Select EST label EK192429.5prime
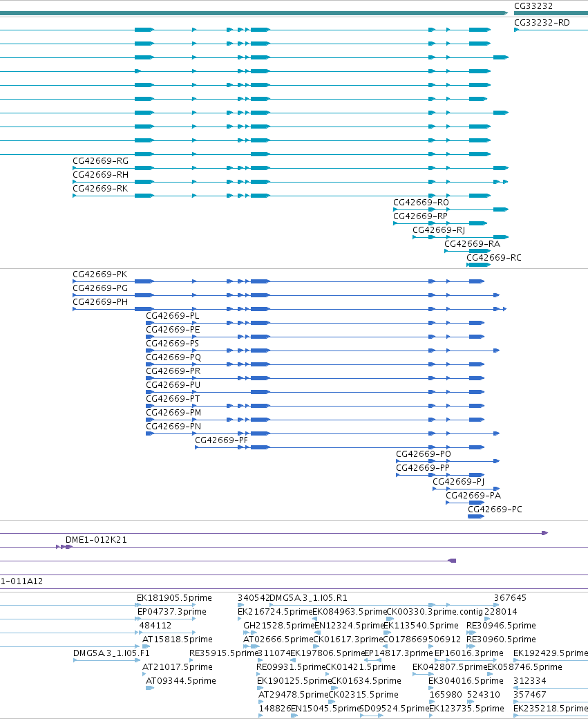The image size is (588, 719). coord(551,653)
